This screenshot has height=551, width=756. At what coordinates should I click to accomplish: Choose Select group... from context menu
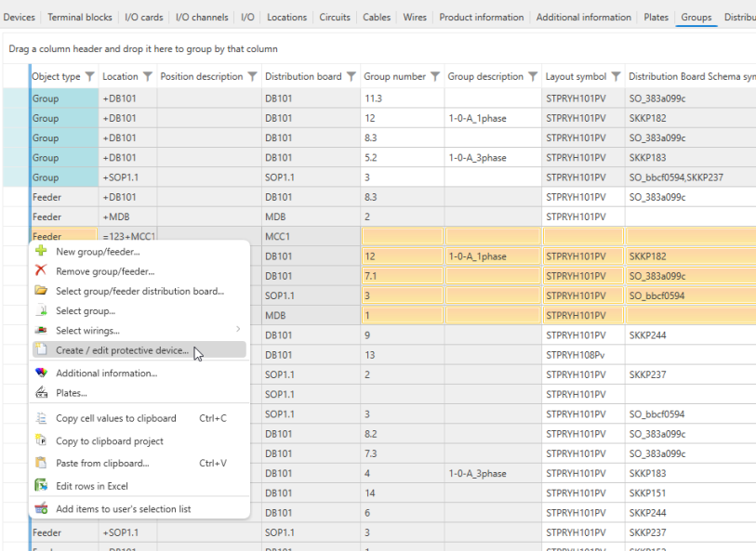(x=86, y=311)
